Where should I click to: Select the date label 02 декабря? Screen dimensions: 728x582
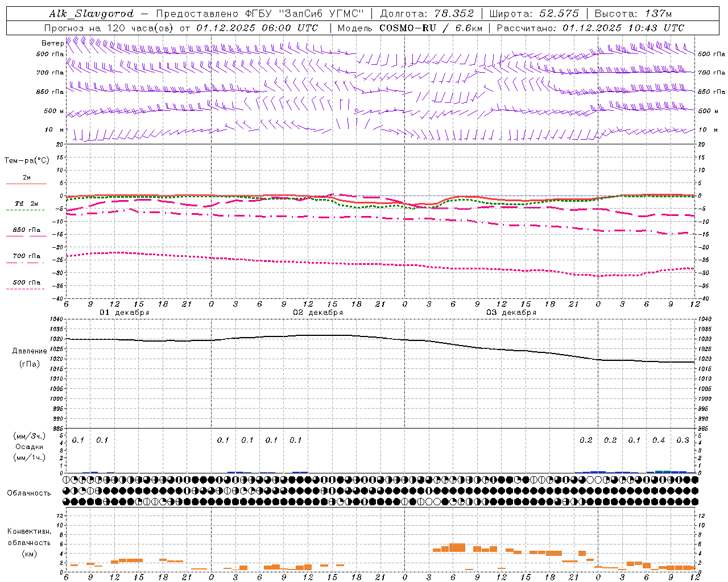tap(318, 313)
